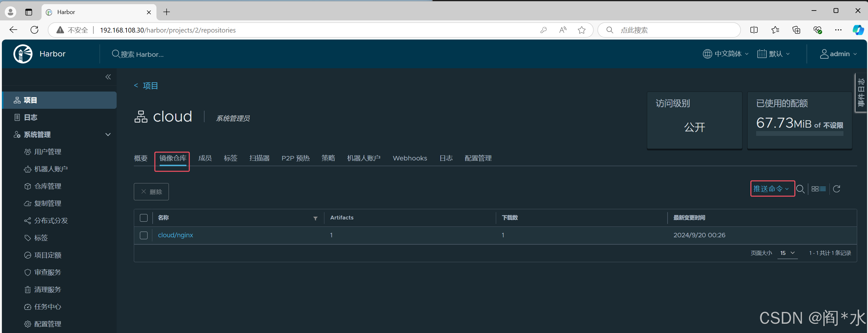The height and width of the screenshot is (333, 868).
Task: Click the 删除 button
Action: (x=151, y=192)
